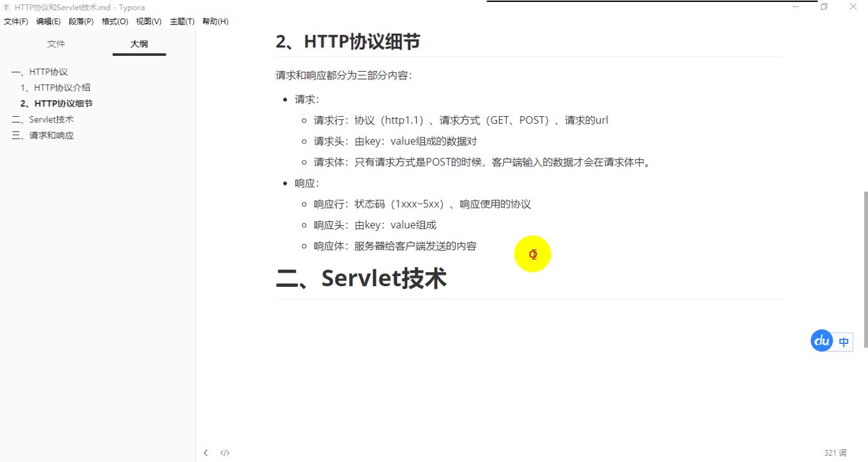Select outline item 2、HTTP协议细节

tap(56, 103)
